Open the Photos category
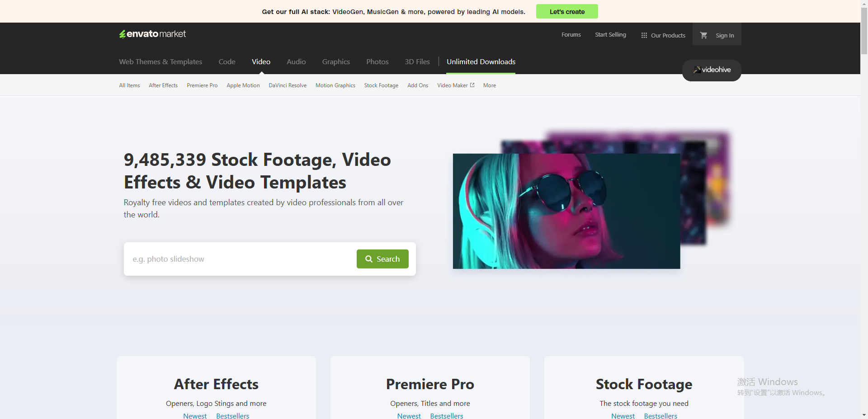The height and width of the screenshot is (419, 868). click(x=377, y=61)
